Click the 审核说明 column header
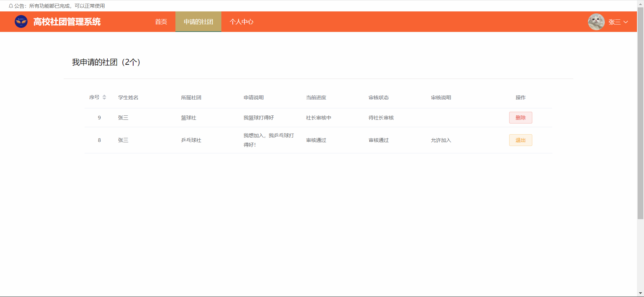The width and height of the screenshot is (644, 297). 441,98
